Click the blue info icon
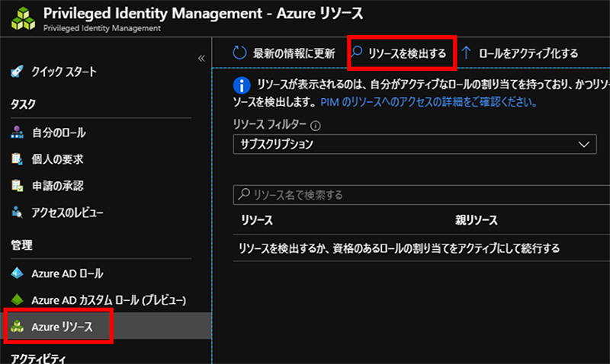Viewport: 610px width, 364px height. pos(242,85)
